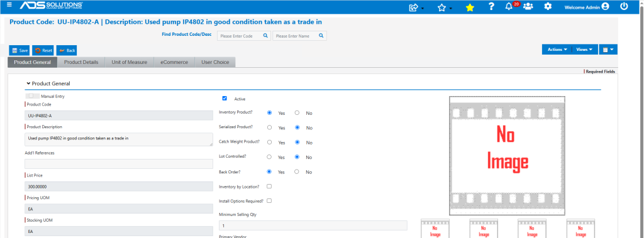Toggle the Manual Entry switch
Viewport: 644px width, 238px height.
(x=33, y=96)
